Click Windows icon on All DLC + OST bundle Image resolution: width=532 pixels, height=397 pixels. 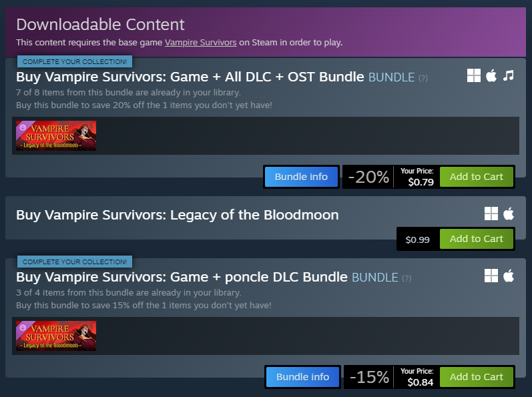point(474,75)
